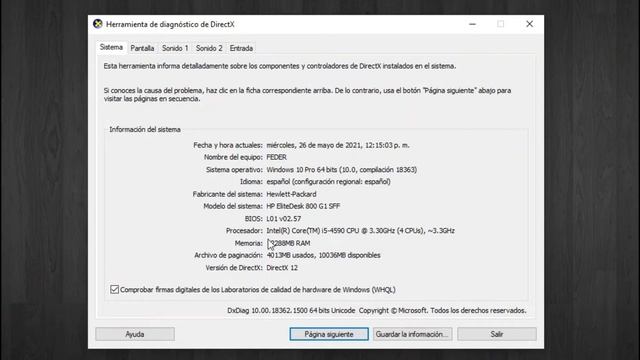Click the Fecha y hora actuales label
The image size is (640, 360).
[x=228, y=145]
